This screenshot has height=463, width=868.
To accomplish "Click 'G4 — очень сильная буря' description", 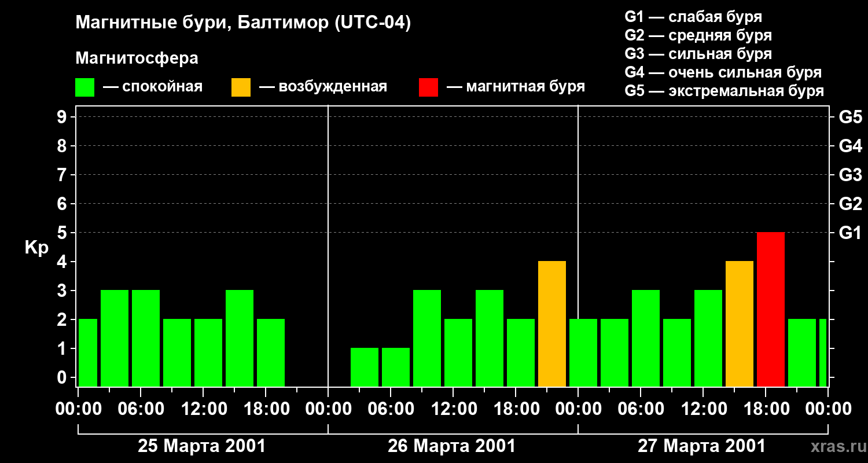I will [723, 72].
